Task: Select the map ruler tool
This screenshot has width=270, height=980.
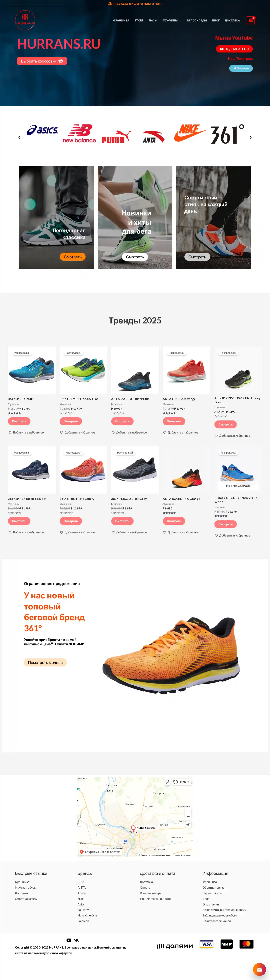Action: click(167, 782)
